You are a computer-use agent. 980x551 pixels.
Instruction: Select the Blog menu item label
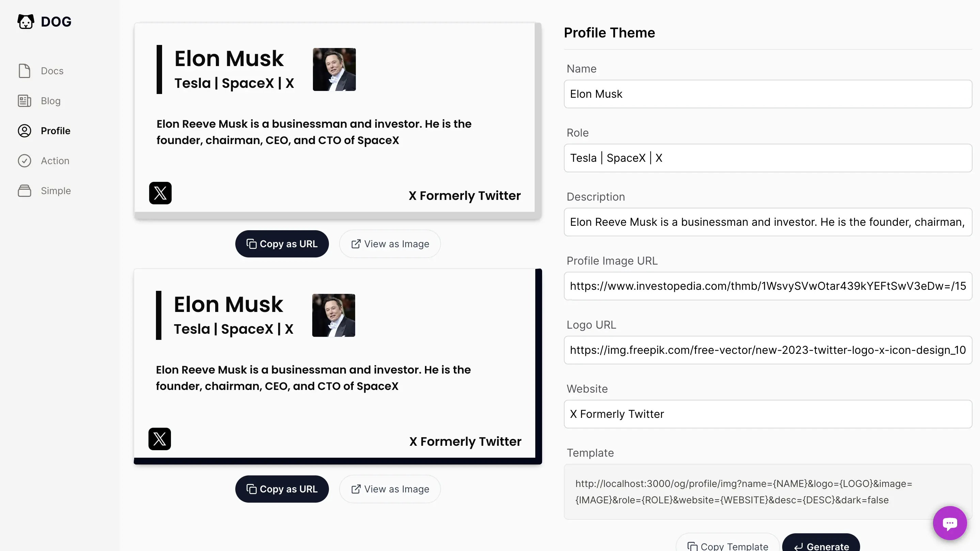pos(51,101)
